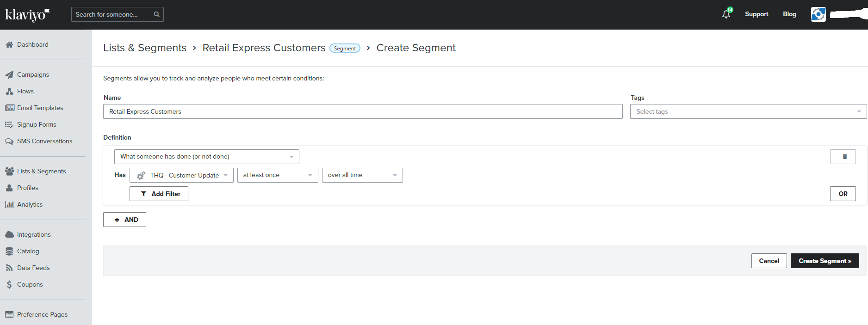Image resolution: width=868 pixels, height=325 pixels.
Task: Click the Cancel button
Action: (x=769, y=261)
